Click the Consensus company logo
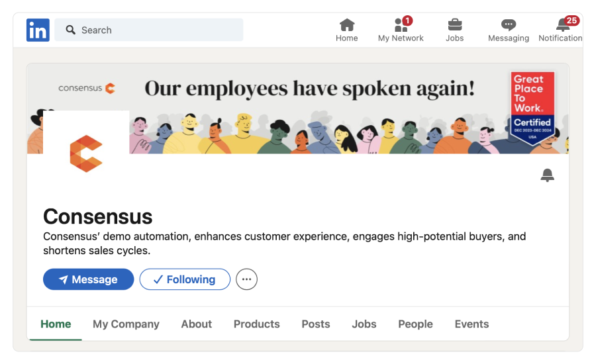The height and width of the screenshot is (364, 596). point(86,154)
